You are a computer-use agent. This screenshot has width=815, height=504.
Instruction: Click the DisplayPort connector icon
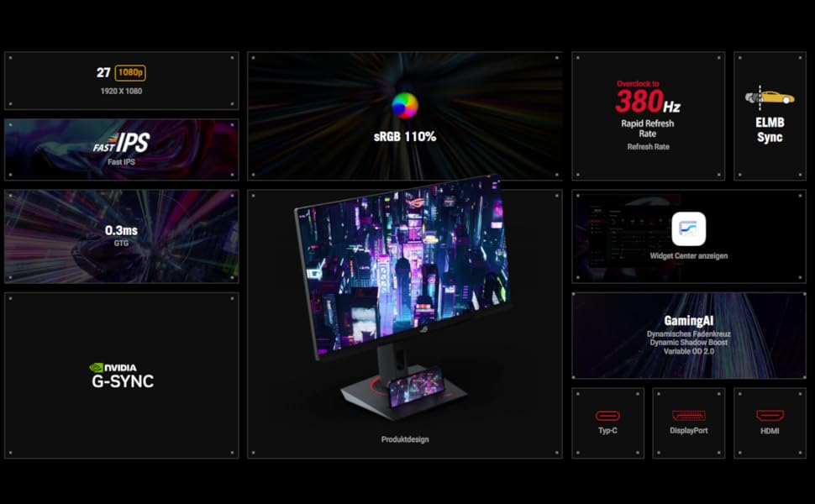coord(689,416)
